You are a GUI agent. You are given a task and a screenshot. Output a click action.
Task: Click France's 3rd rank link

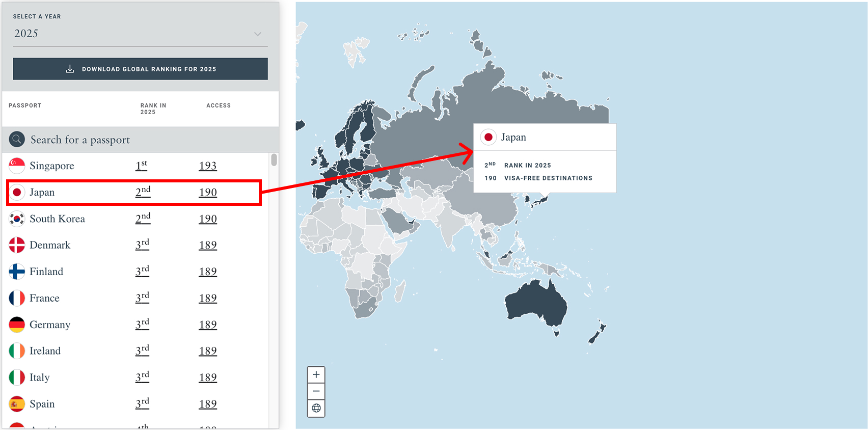(143, 298)
